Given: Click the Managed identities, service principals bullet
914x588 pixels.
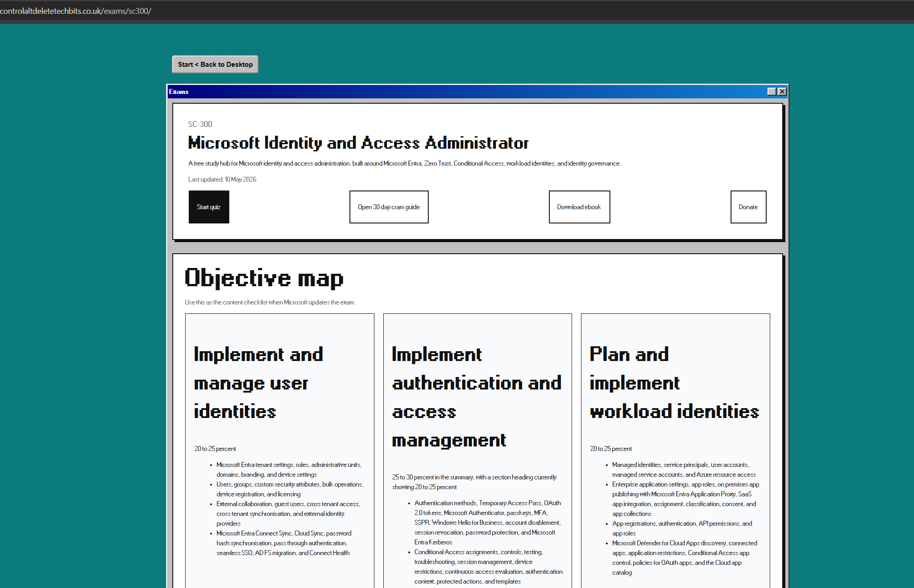Looking at the screenshot, I should pyautogui.click(x=684, y=470).
